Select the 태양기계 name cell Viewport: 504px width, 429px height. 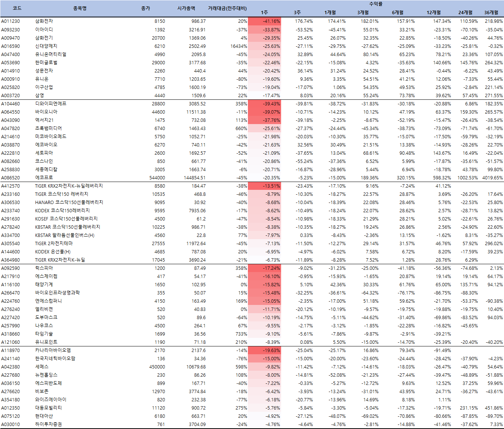[x=44, y=284]
